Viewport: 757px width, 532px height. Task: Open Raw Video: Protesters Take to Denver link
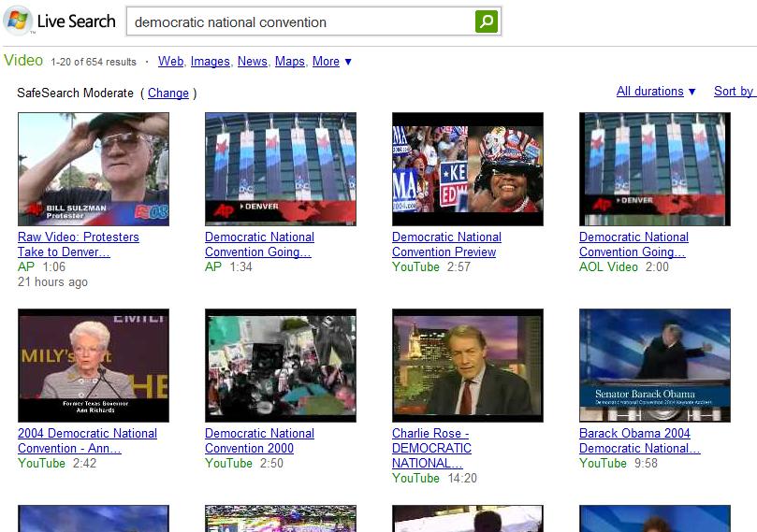pos(79,244)
